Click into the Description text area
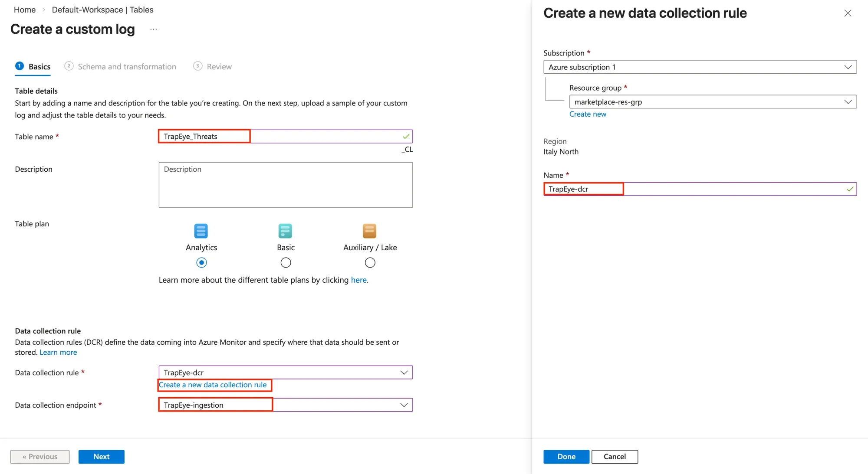This screenshot has width=868, height=474. pyautogui.click(x=286, y=185)
